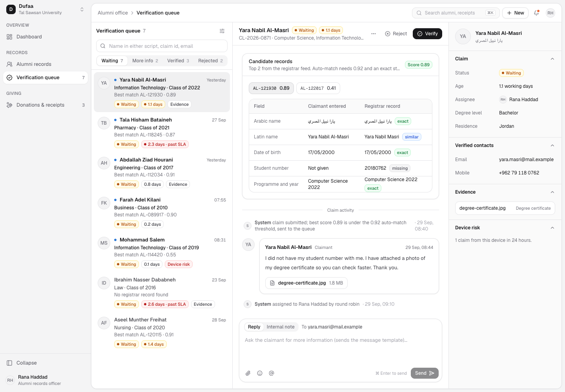The width and height of the screenshot is (565, 392).
Task: Click the similar tag for Latin name
Action: (x=412, y=137)
